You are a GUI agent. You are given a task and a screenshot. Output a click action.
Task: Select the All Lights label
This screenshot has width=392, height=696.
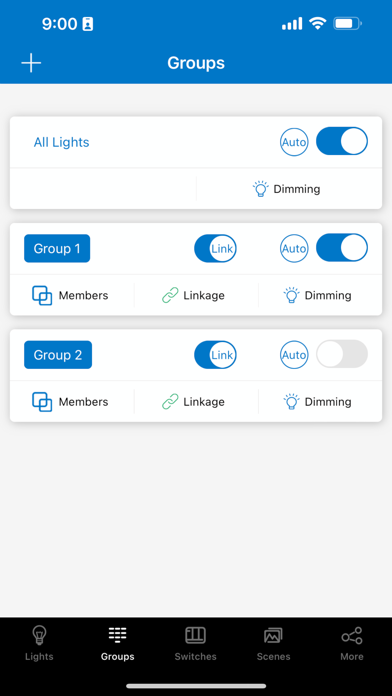coord(62,142)
